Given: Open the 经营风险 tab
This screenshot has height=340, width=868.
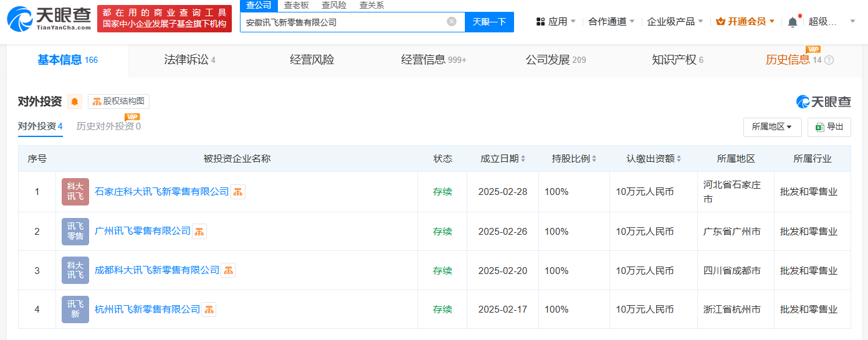Looking at the screenshot, I should pos(312,60).
